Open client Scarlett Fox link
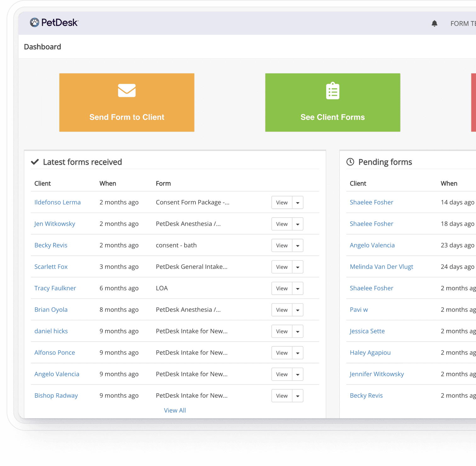Viewport: 476px width, 466px height. 51,267
